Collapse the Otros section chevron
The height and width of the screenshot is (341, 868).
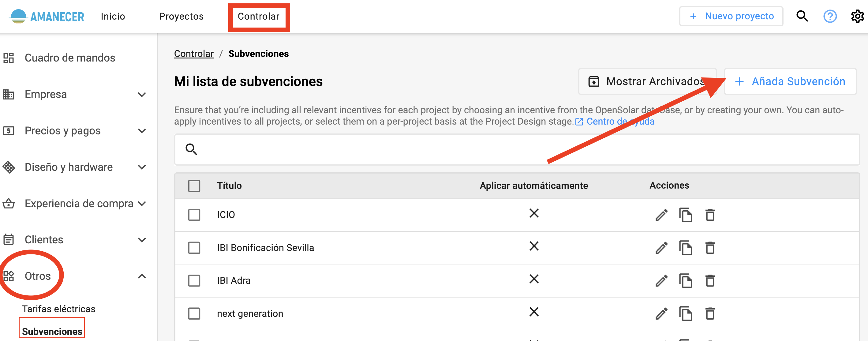click(142, 276)
